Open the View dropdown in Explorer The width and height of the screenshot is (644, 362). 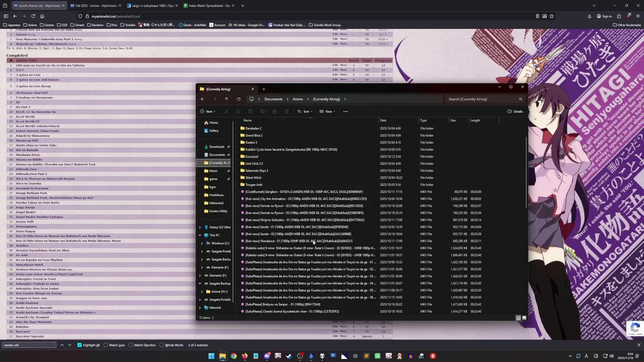(x=327, y=112)
